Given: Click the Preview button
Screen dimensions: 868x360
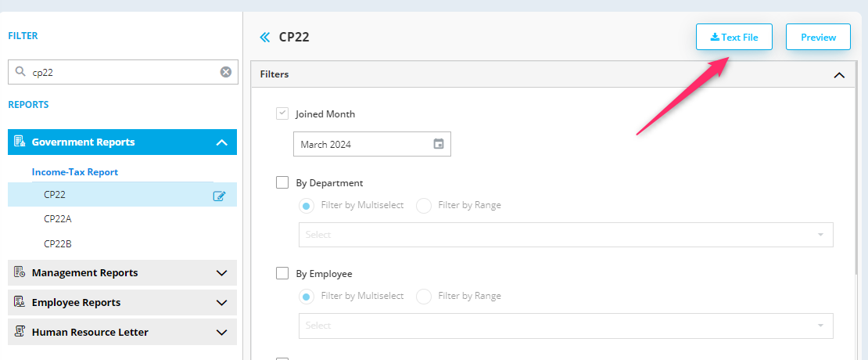Looking at the screenshot, I should coord(818,37).
